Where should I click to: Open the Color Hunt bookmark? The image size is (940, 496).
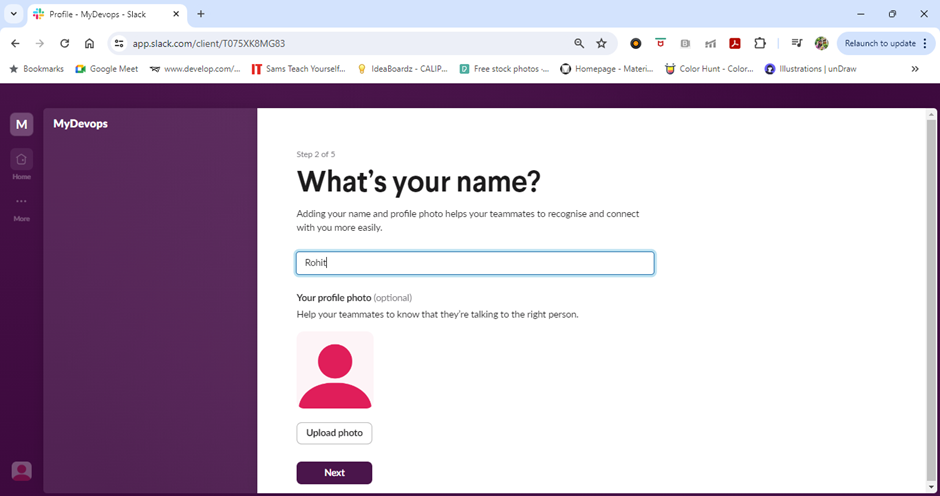(x=710, y=69)
